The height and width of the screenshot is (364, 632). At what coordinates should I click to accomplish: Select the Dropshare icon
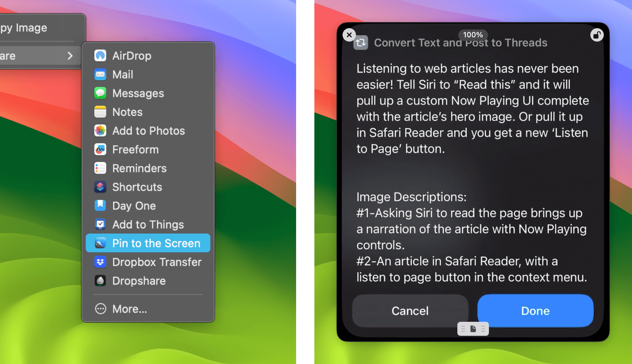click(x=100, y=280)
